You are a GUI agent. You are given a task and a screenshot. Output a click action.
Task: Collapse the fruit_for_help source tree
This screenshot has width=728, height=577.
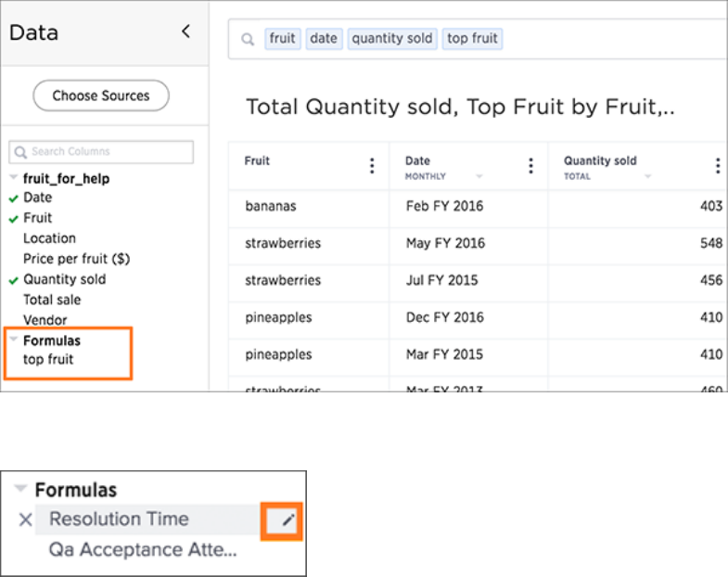(x=14, y=177)
